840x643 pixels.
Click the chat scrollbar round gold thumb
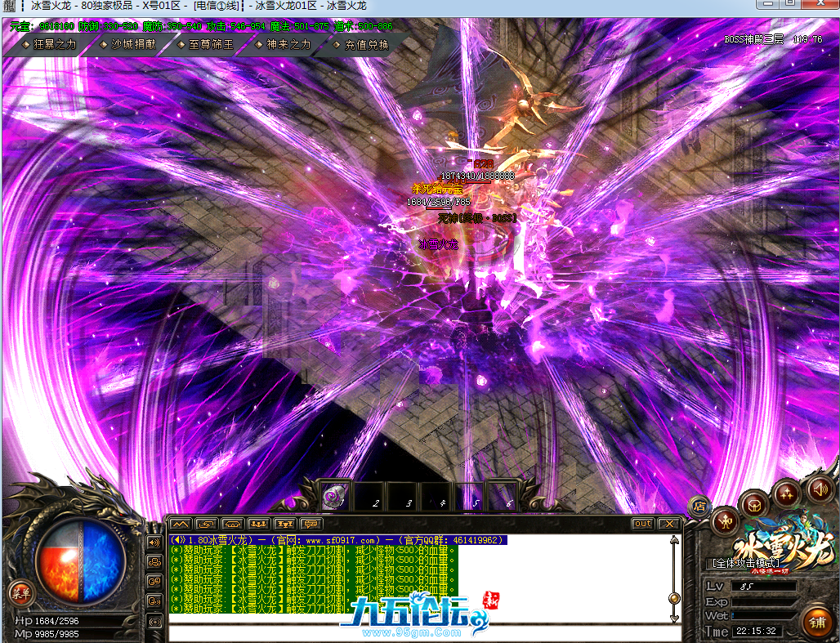[x=674, y=598]
